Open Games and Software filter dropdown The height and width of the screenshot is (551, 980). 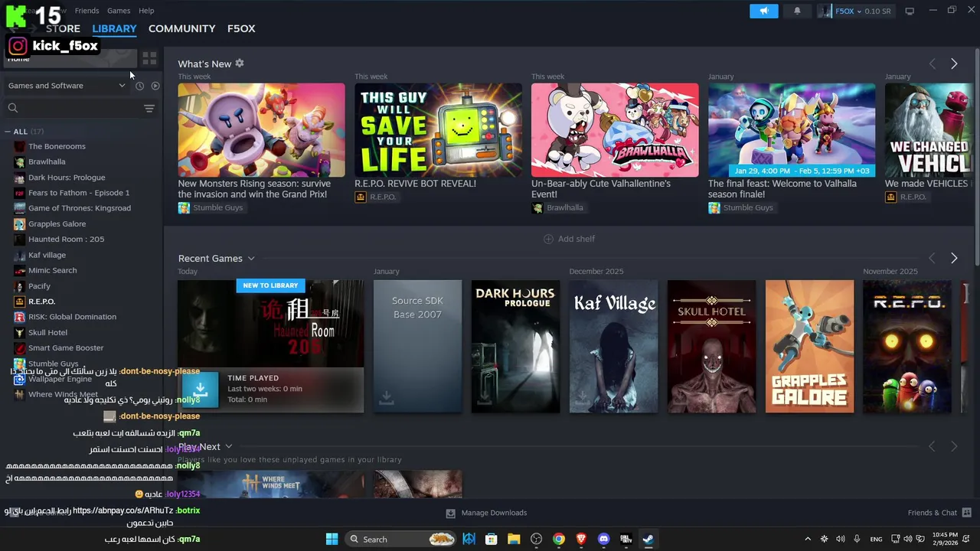click(67, 86)
